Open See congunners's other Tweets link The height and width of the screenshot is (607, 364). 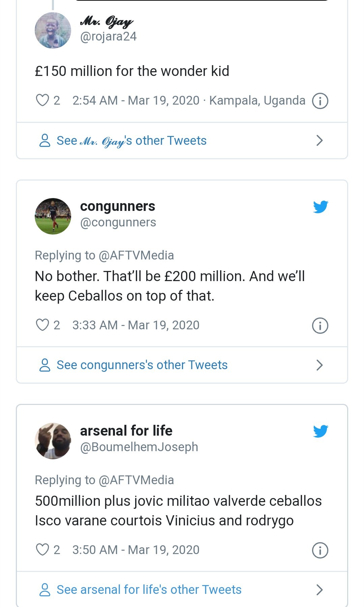pos(142,365)
